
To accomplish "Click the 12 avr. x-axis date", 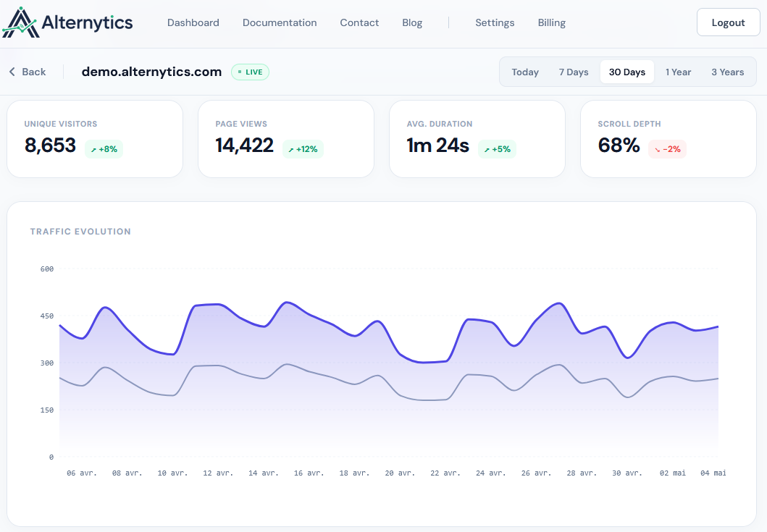I will tap(218, 473).
